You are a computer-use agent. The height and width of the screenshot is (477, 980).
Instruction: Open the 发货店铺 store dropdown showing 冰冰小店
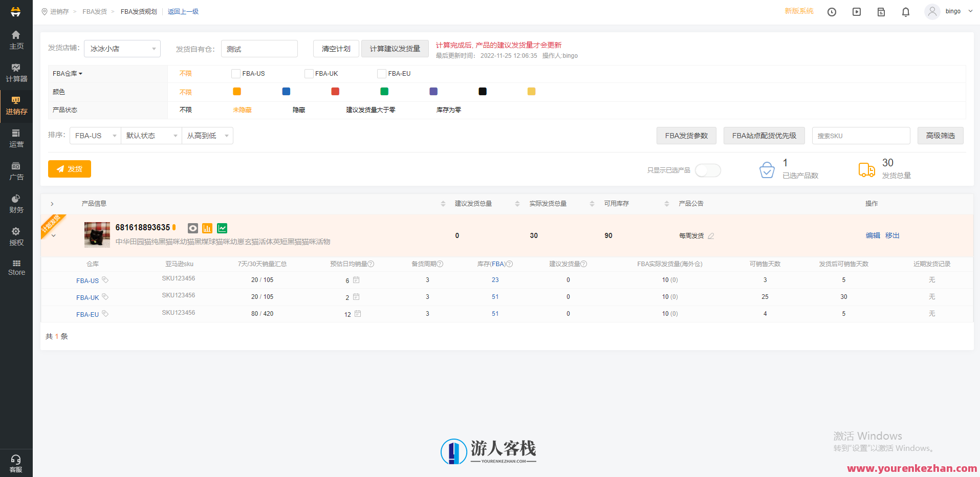click(122, 48)
